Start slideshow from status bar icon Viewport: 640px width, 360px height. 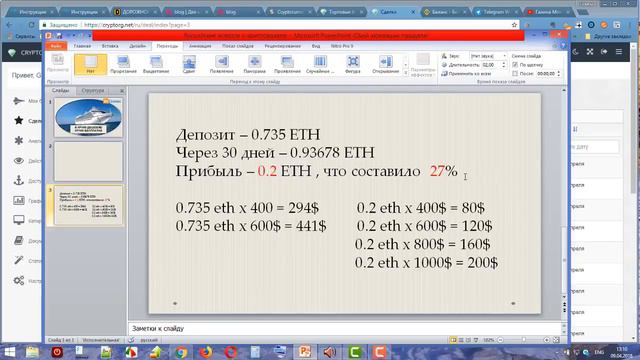(x=476, y=340)
